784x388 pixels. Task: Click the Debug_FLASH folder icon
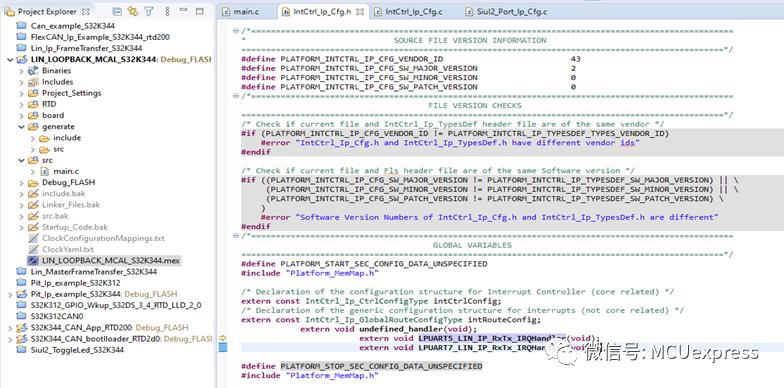(33, 182)
